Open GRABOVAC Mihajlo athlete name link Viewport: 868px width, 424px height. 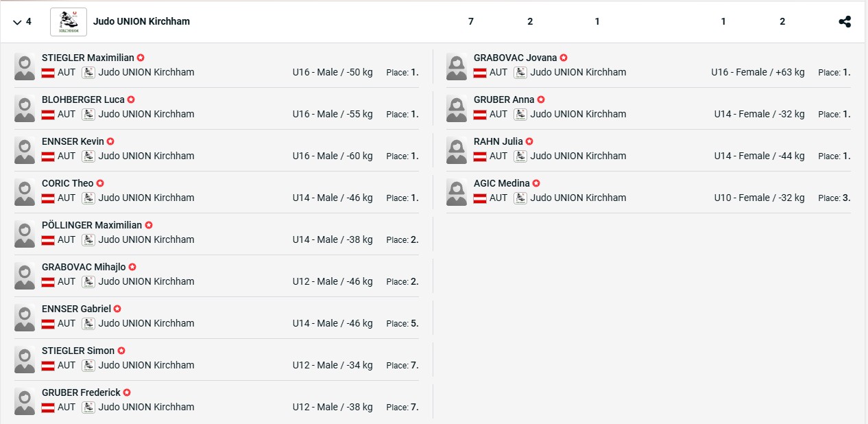tap(84, 267)
